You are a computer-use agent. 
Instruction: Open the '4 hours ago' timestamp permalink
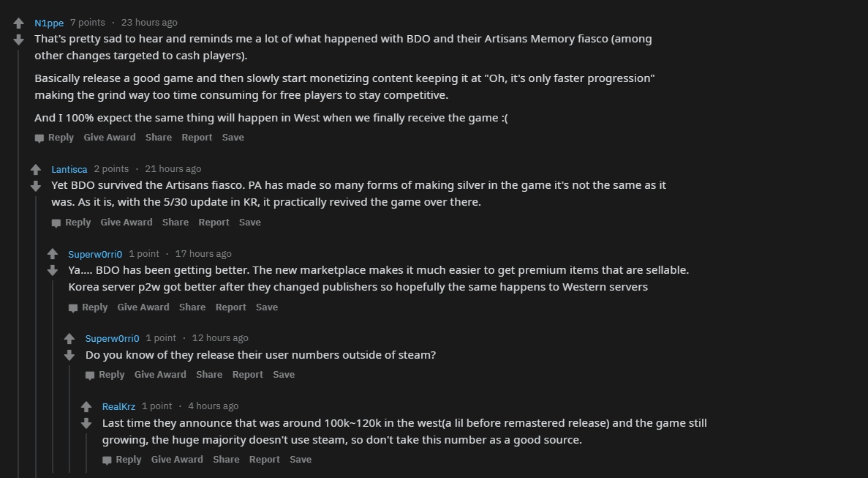pyautogui.click(x=213, y=406)
